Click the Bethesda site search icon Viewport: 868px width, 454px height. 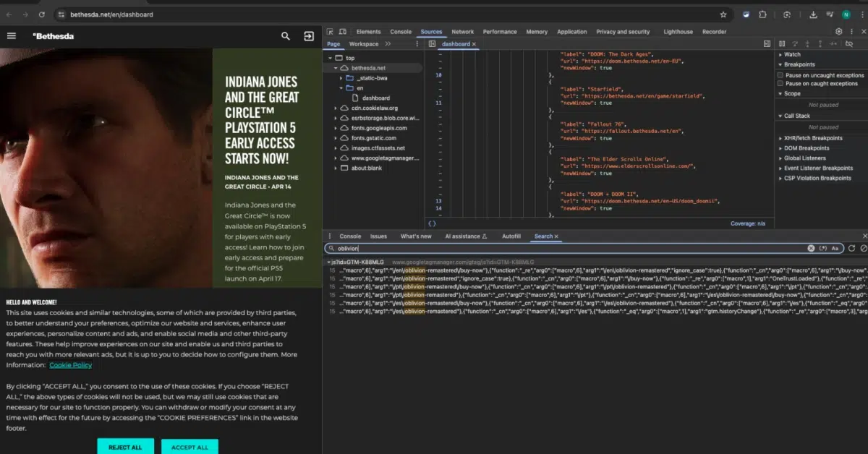tap(286, 36)
